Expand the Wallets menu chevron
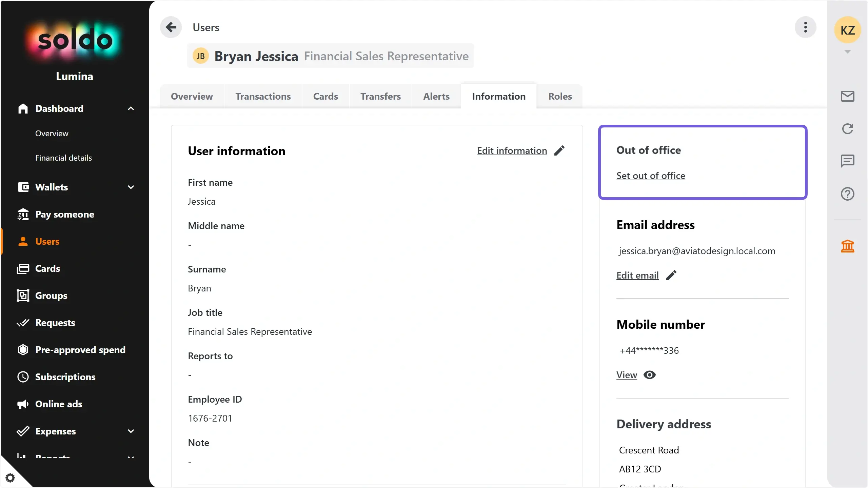Viewport: 868px width, 488px height. (131, 187)
